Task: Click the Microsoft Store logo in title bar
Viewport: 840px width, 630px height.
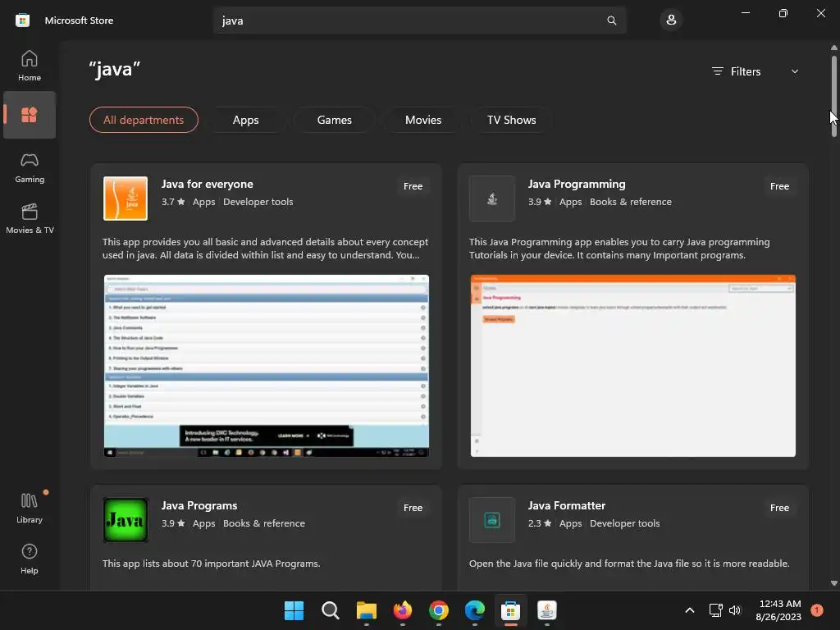Action: click(22, 21)
